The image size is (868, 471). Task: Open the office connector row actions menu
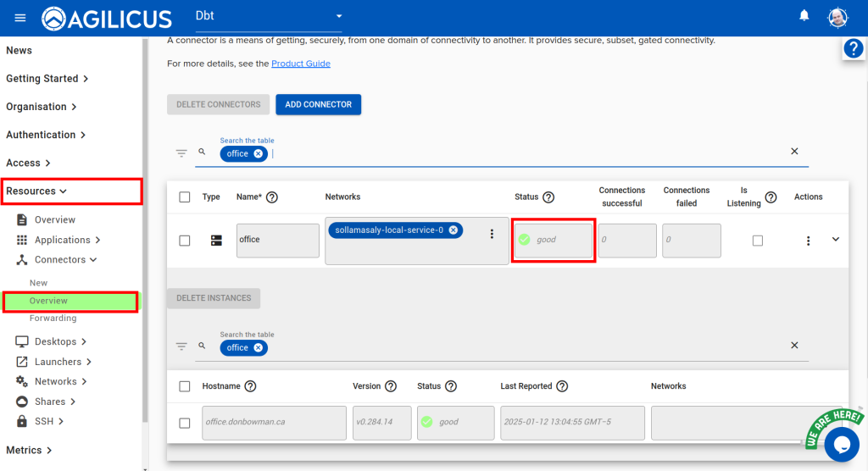click(808, 241)
